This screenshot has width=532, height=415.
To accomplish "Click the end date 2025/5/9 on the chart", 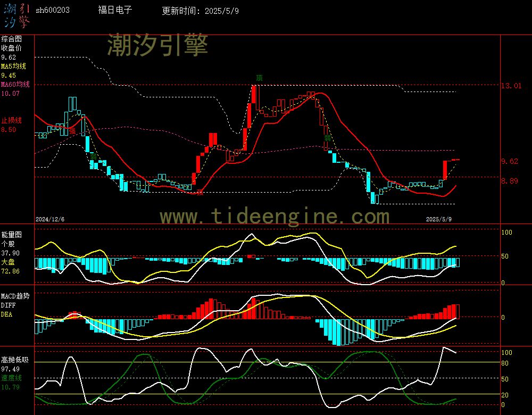I will click(439, 219).
